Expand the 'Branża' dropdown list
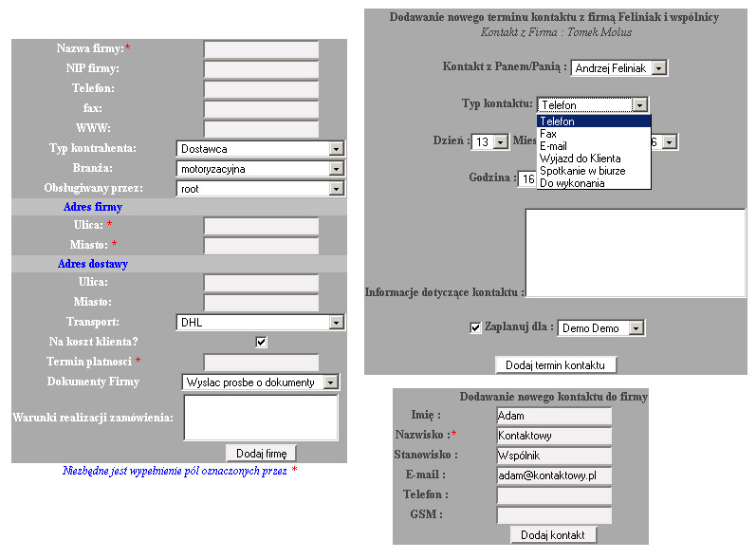 (336, 169)
